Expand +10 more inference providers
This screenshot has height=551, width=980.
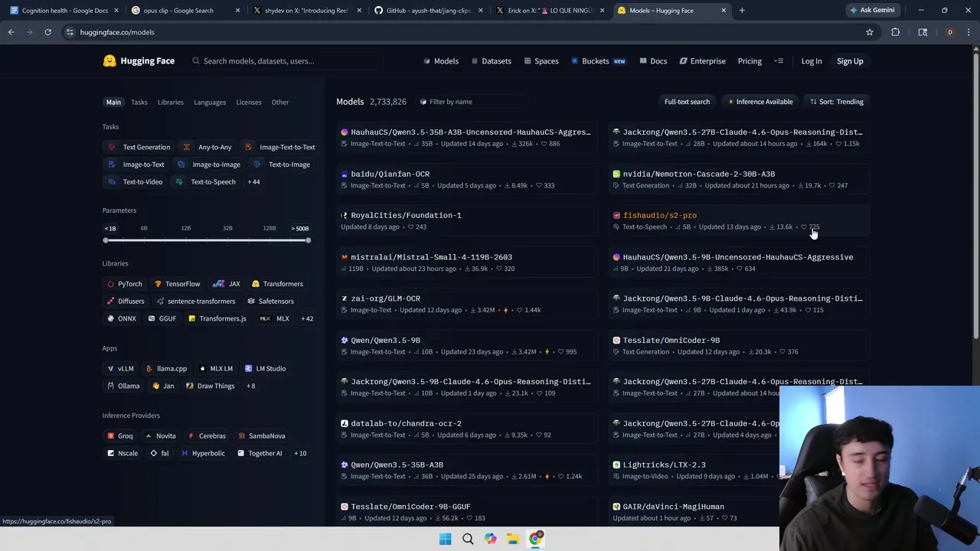(x=300, y=454)
